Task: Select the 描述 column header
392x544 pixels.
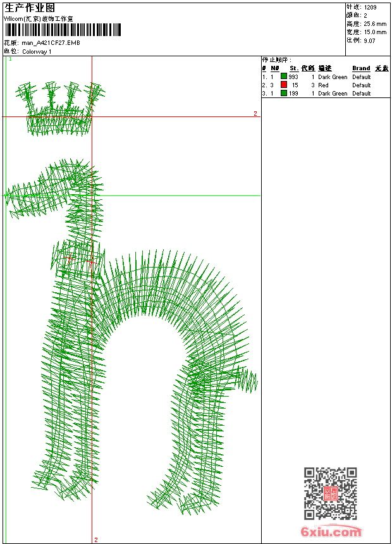Action: pos(324,68)
